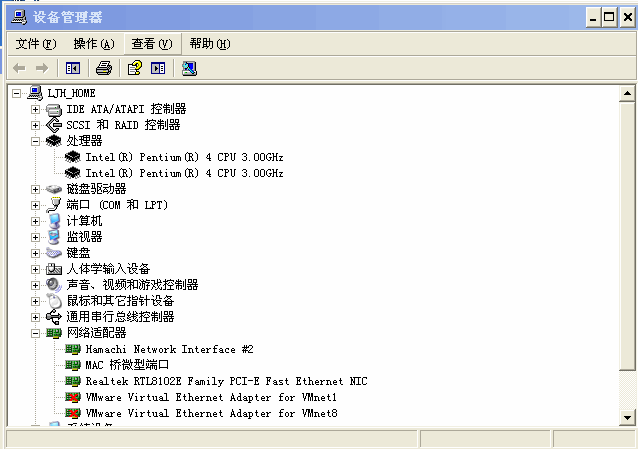
Task: Select Realtek RTL8102E Family PCI-E Fast Ethernet NIC
Action: [x=227, y=381]
